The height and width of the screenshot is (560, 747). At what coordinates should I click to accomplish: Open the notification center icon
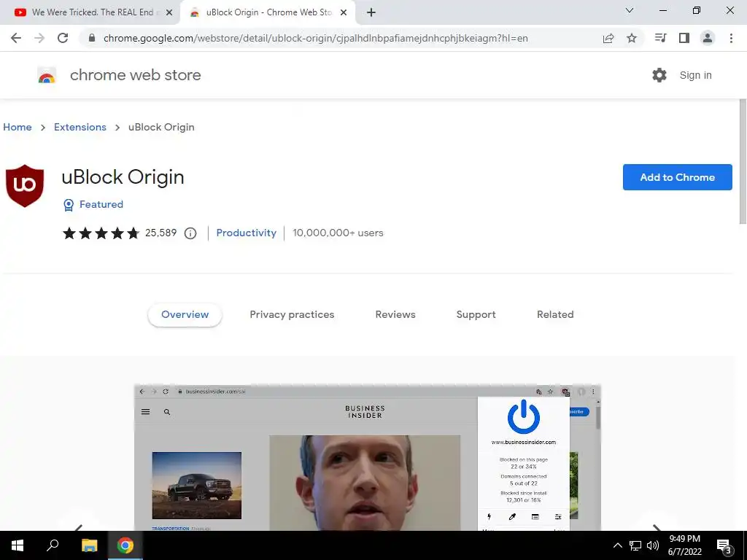[724, 546]
